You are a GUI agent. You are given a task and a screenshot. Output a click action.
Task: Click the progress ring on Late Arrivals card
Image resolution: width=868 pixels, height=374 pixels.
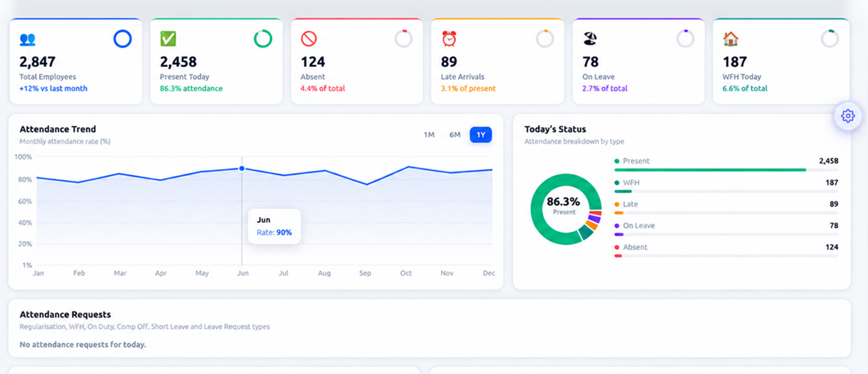(545, 39)
